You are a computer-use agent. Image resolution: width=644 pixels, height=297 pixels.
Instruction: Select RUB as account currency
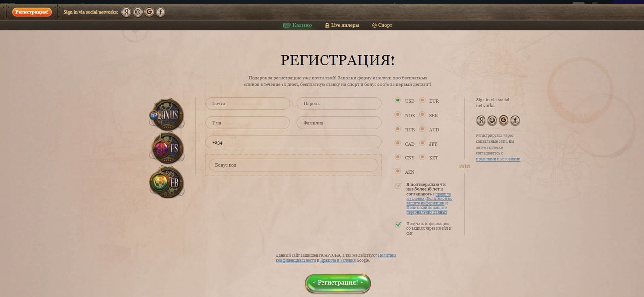398,129
